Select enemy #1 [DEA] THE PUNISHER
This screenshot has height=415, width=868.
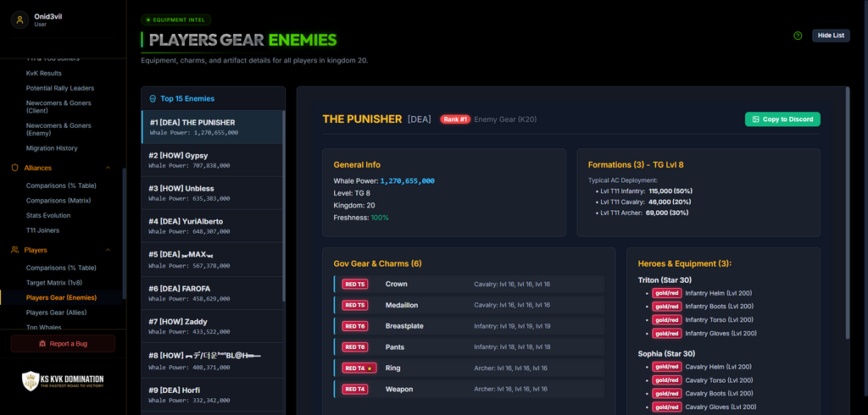212,127
